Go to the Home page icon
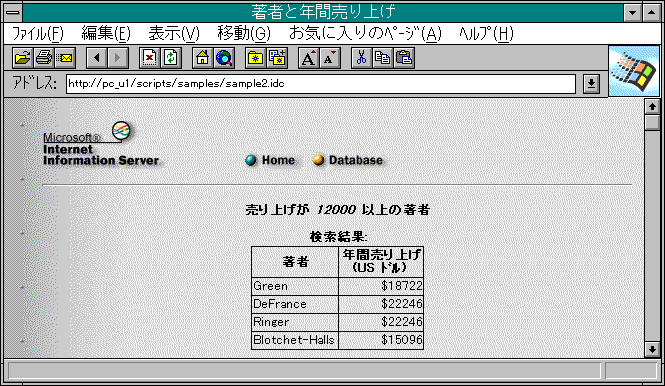 (203, 58)
